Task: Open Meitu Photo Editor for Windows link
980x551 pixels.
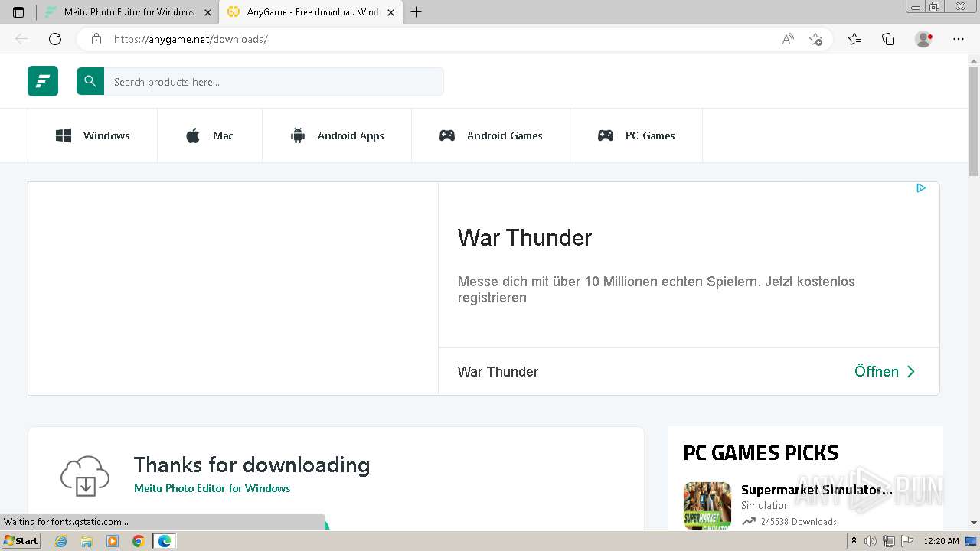Action: (x=212, y=488)
